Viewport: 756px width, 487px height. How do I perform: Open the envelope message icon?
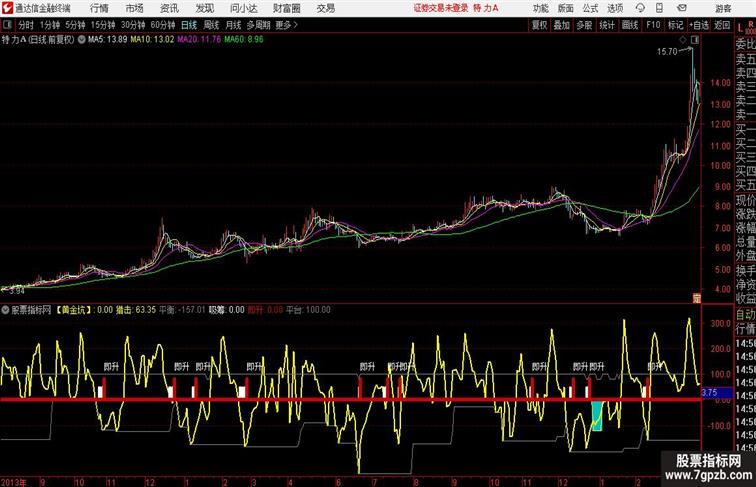(682, 8)
